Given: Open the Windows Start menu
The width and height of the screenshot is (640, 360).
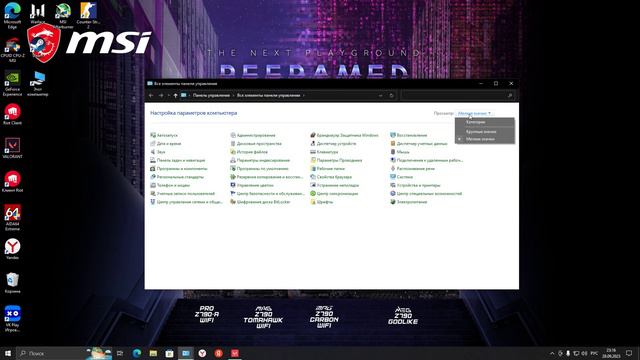Looking at the screenshot, I should click(x=8, y=353).
